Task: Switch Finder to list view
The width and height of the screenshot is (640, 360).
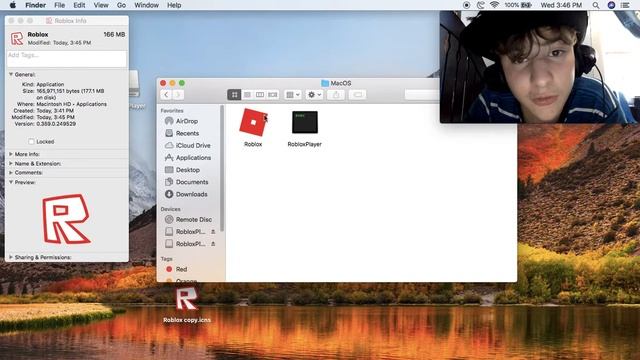Action: (247, 95)
